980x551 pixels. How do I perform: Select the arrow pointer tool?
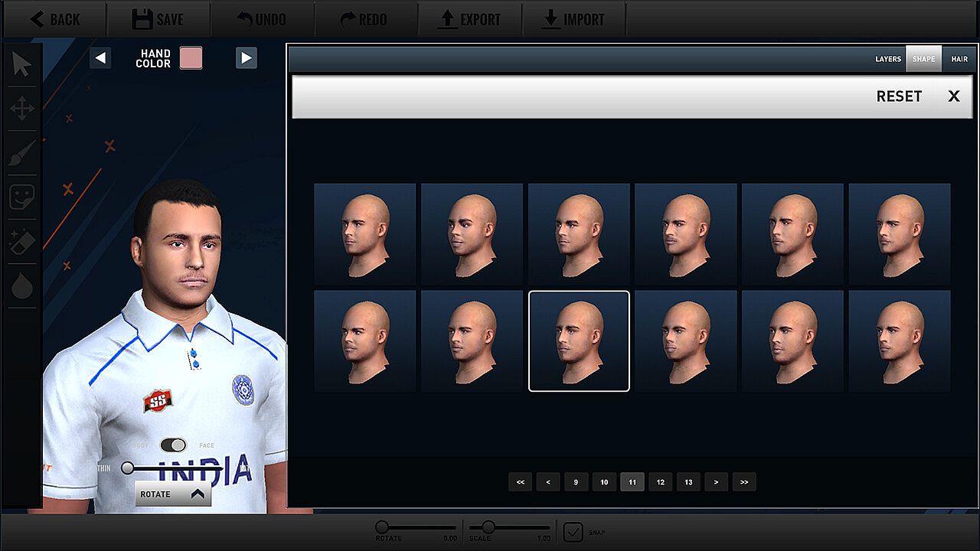pos(21,65)
